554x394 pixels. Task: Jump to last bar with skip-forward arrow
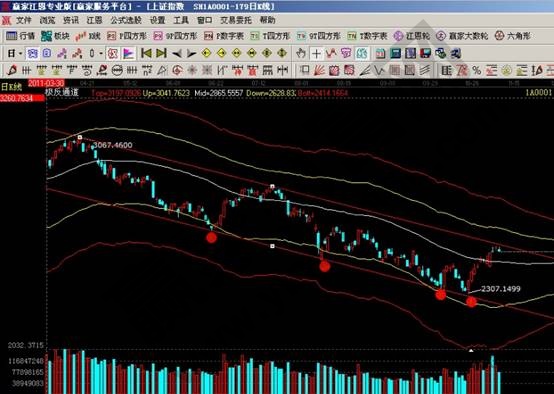click(x=161, y=53)
